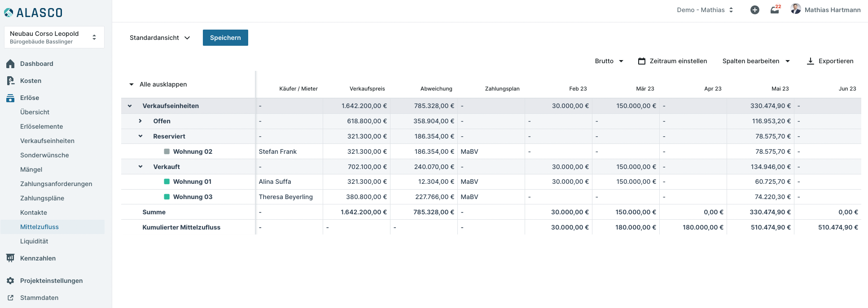This screenshot has width=868, height=308.
Task: Click the Mathias Hartmann profile avatar
Action: click(796, 9)
